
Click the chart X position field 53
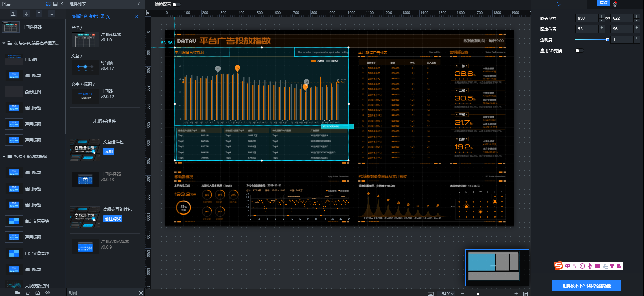pyautogui.click(x=587, y=29)
